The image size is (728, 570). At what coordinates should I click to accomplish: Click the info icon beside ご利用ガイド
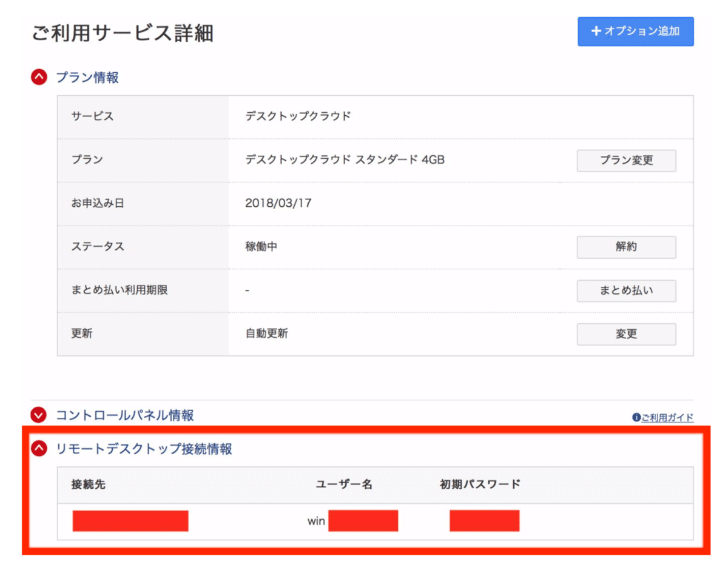pos(636,418)
